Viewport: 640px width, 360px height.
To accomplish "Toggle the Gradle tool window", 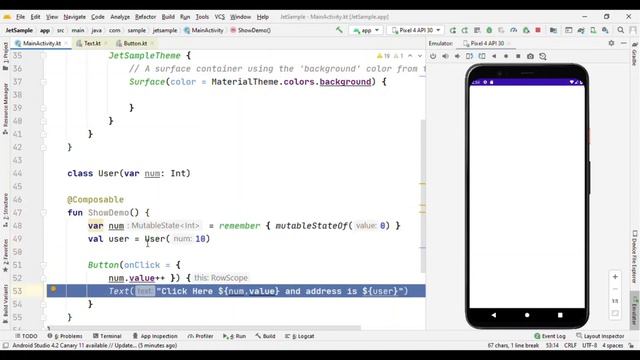I will [x=635, y=53].
